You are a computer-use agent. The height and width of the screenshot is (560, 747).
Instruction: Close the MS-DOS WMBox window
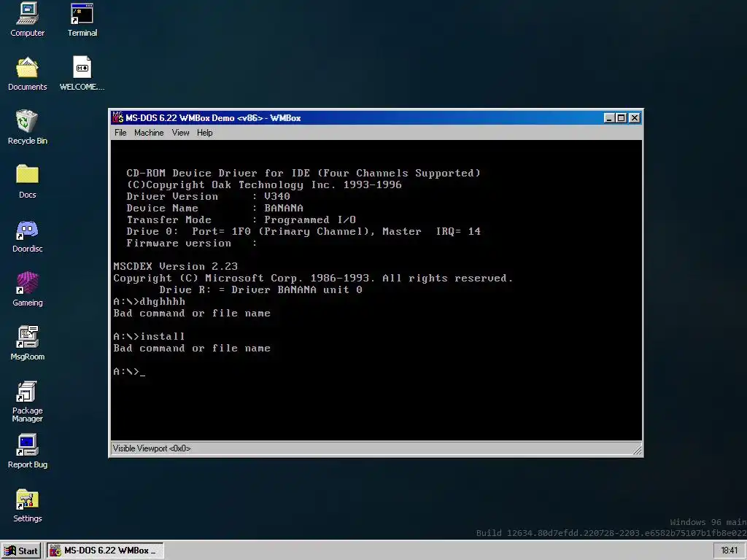coord(635,117)
